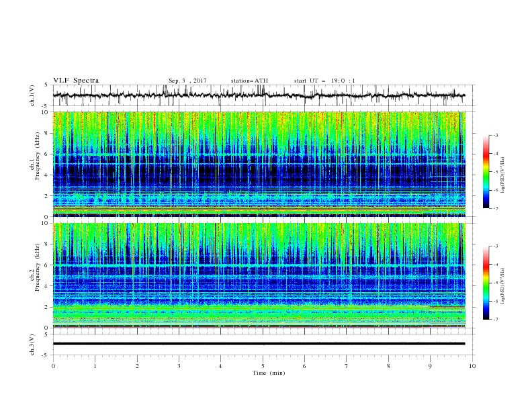The width and height of the screenshot is (532, 411).
Task: Click the "VLF Spectra" plot title
Action: 76,81
